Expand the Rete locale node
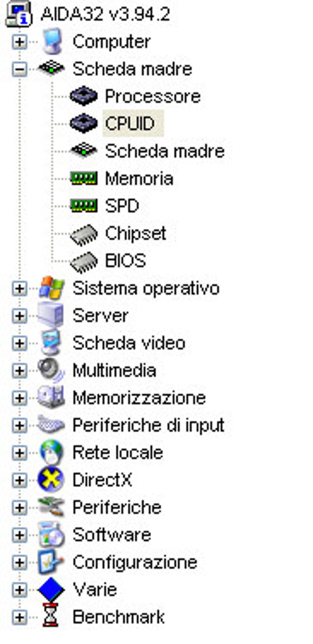Screen dimensions: 313x644 pos(19,453)
